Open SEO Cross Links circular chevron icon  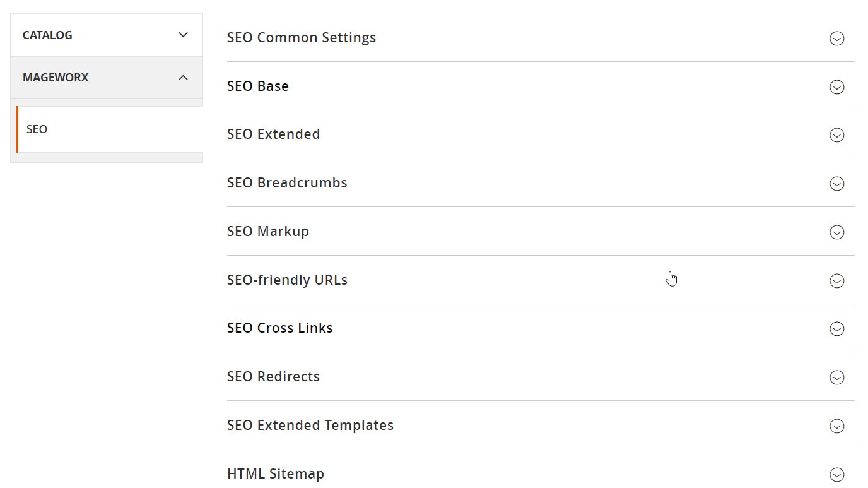click(x=836, y=329)
